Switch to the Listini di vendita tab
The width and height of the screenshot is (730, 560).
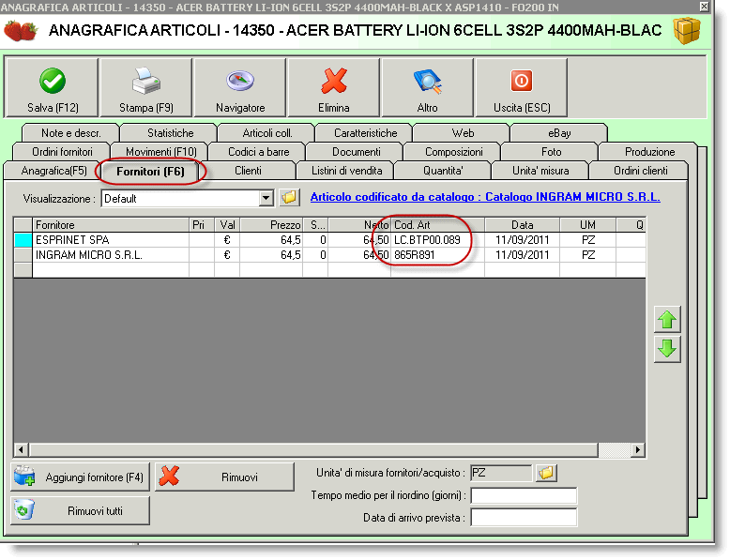(x=345, y=171)
